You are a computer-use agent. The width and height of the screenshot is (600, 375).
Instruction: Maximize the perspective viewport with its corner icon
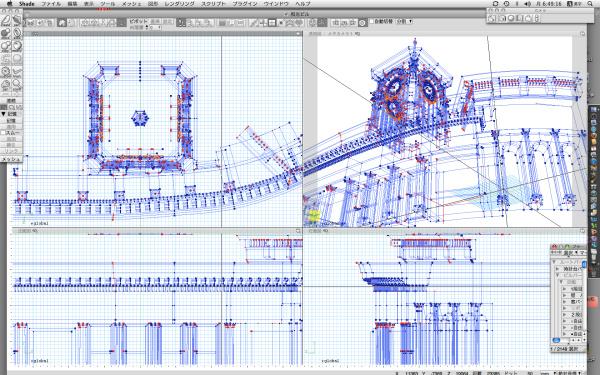click(582, 34)
